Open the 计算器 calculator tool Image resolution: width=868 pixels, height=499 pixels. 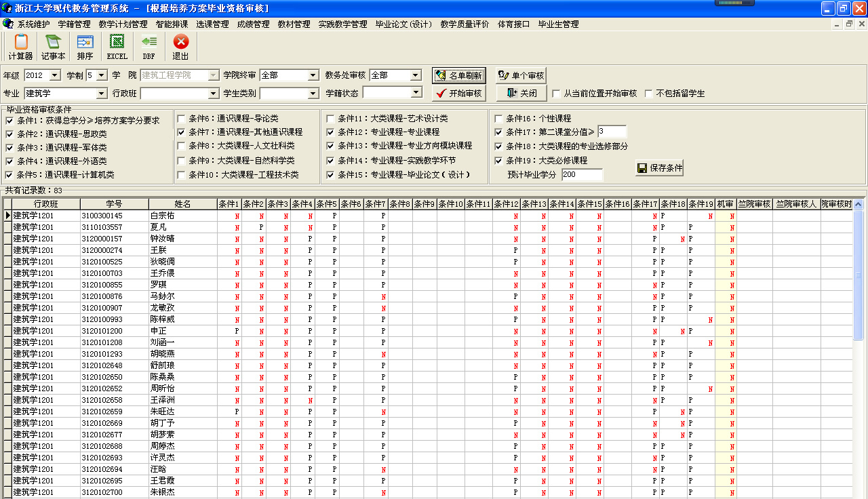[x=20, y=47]
